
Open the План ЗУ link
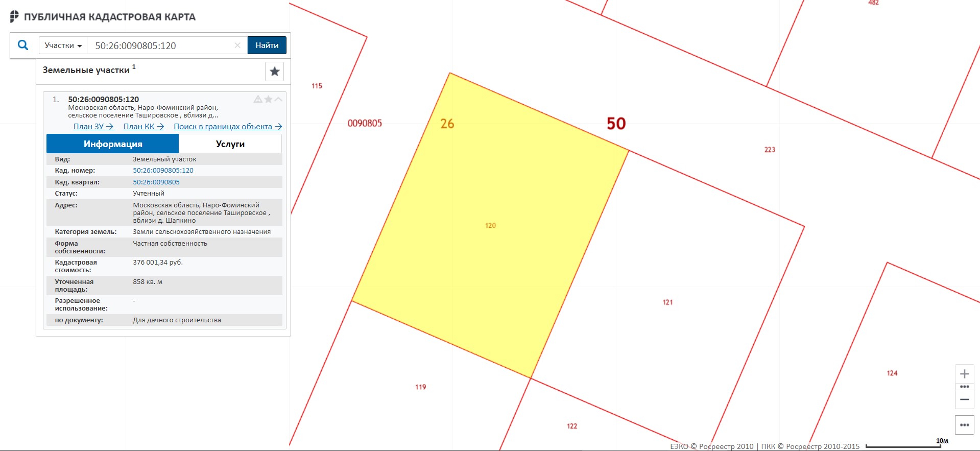click(x=94, y=127)
